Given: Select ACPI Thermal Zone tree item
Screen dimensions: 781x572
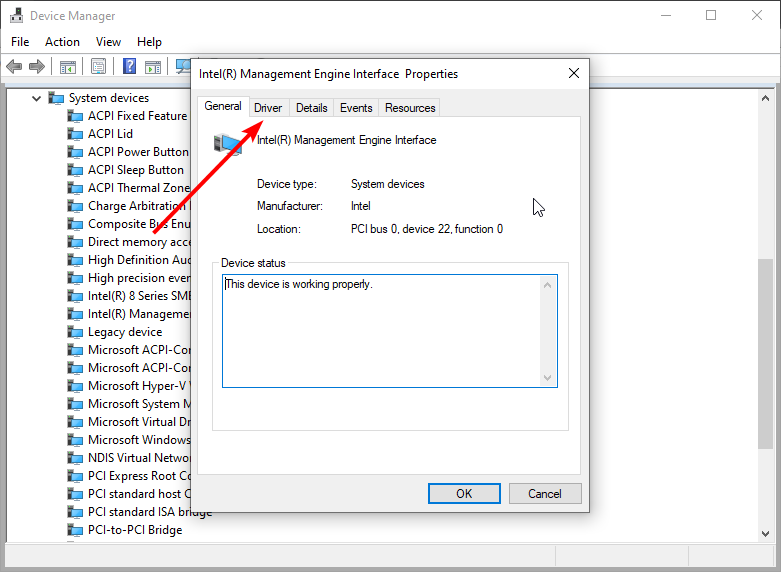Looking at the screenshot, I should tap(138, 188).
